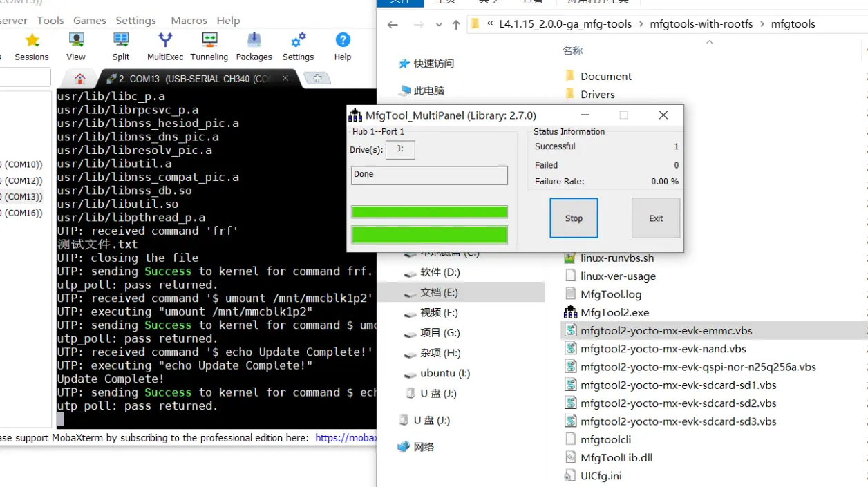Open Sessions in MobaXterm toolbar
This screenshot has width=868, height=487.
32,47
